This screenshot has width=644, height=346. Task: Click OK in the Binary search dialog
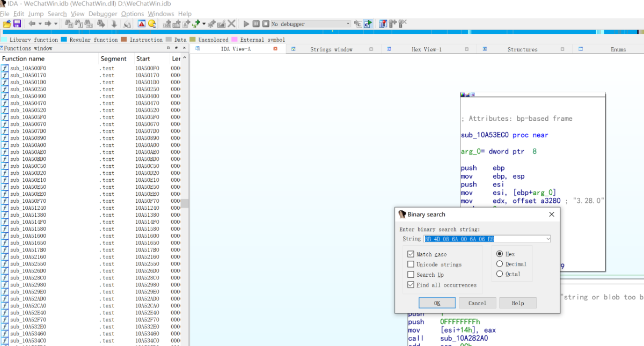[437, 303]
